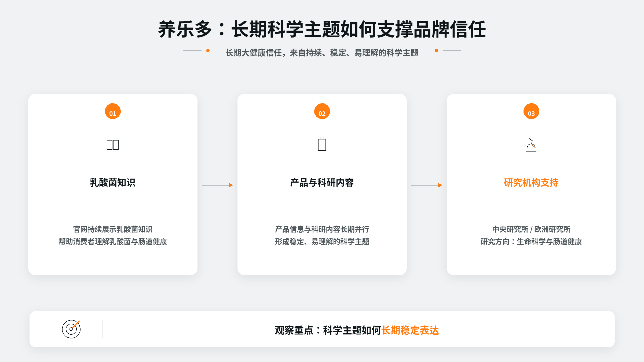Click the line 官网持续展示乳酸菌知识

(x=113, y=229)
